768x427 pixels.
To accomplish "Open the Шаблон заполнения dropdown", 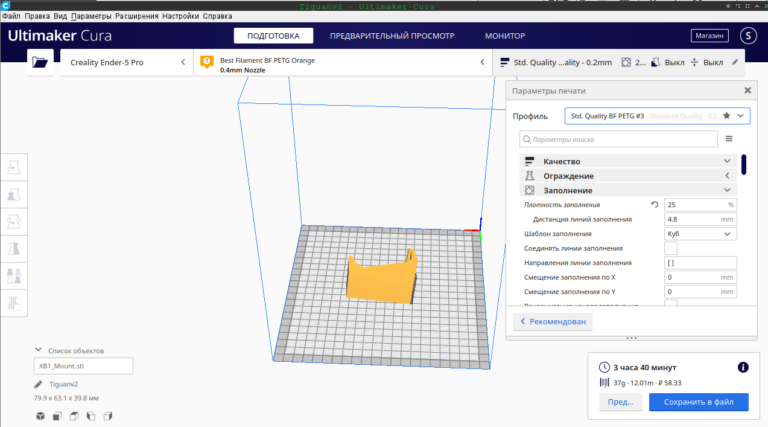I will (700, 234).
